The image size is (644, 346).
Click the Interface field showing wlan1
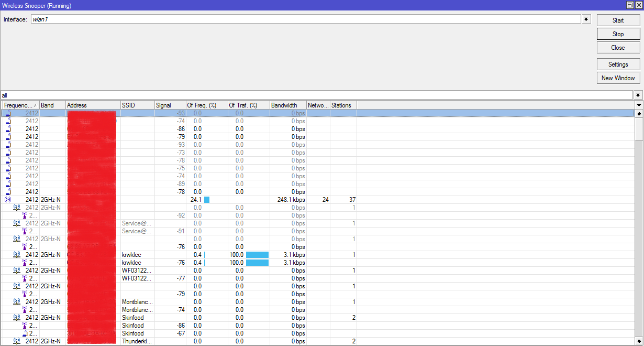click(x=305, y=19)
